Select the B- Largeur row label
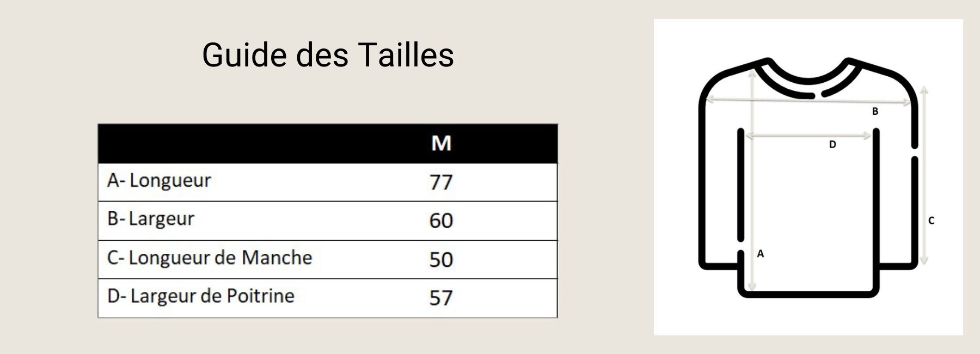 click(151, 218)
